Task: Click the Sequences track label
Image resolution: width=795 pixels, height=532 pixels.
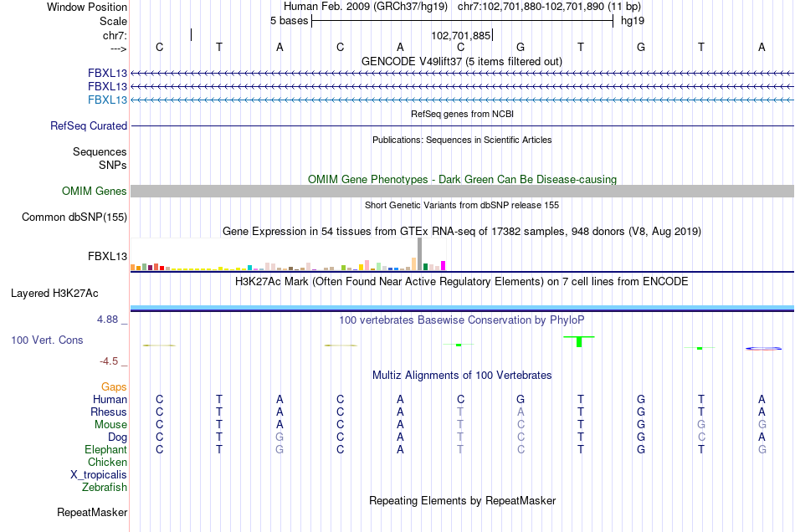Action: pos(100,151)
